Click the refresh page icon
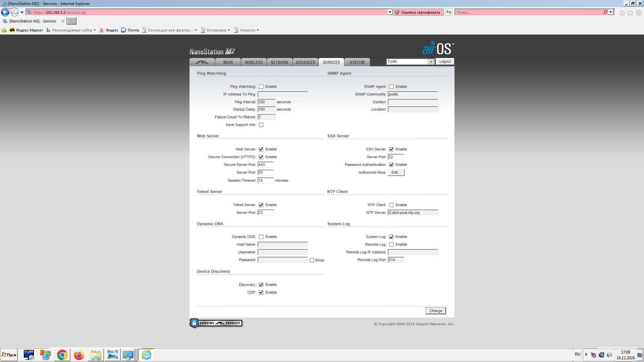The width and height of the screenshot is (644, 362). click(449, 12)
